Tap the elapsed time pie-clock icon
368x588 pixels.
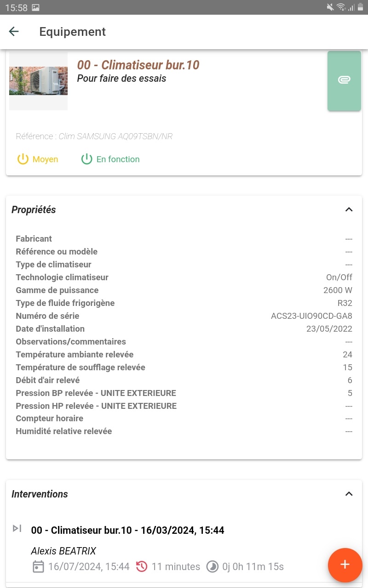click(212, 566)
